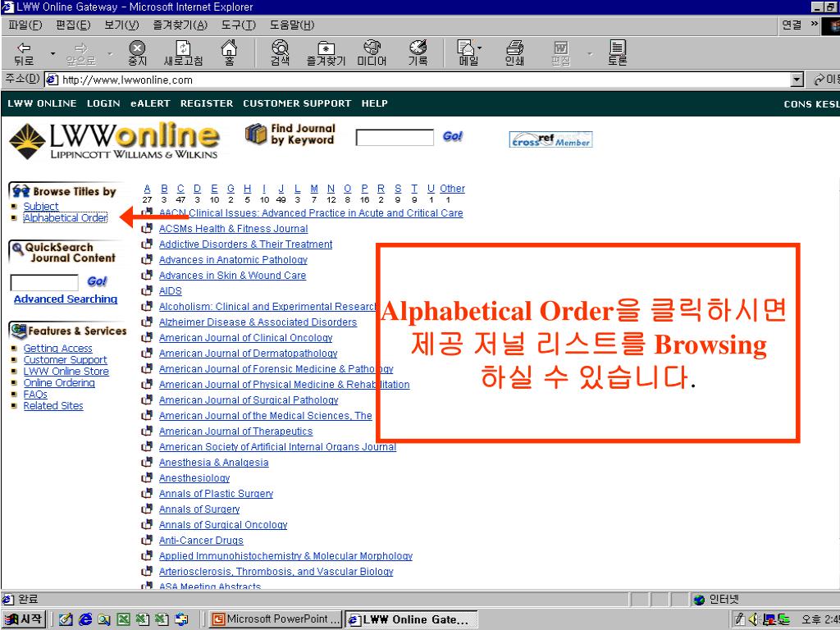The width and height of the screenshot is (840, 630).
Task: Click the Other link in alphabet index
Action: [452, 189]
